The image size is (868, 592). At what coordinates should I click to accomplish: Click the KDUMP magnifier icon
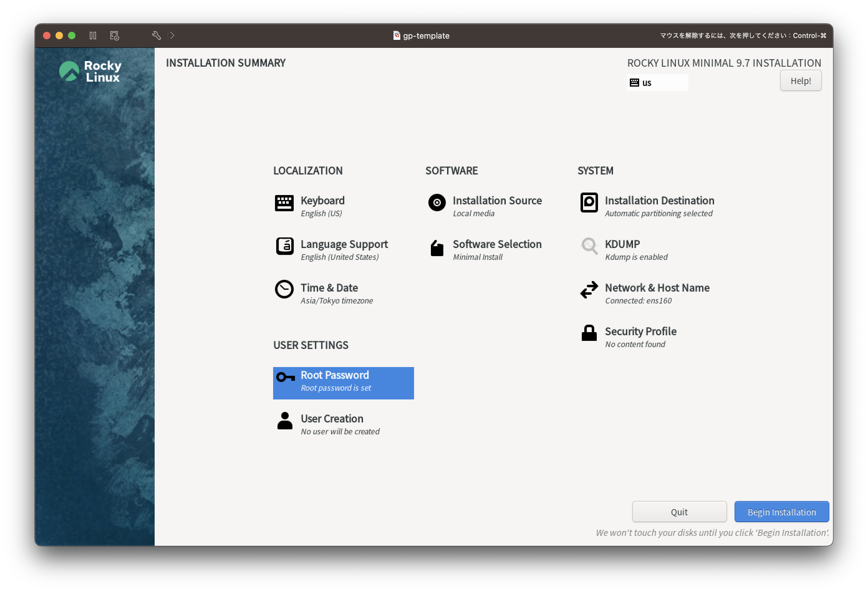coord(589,246)
